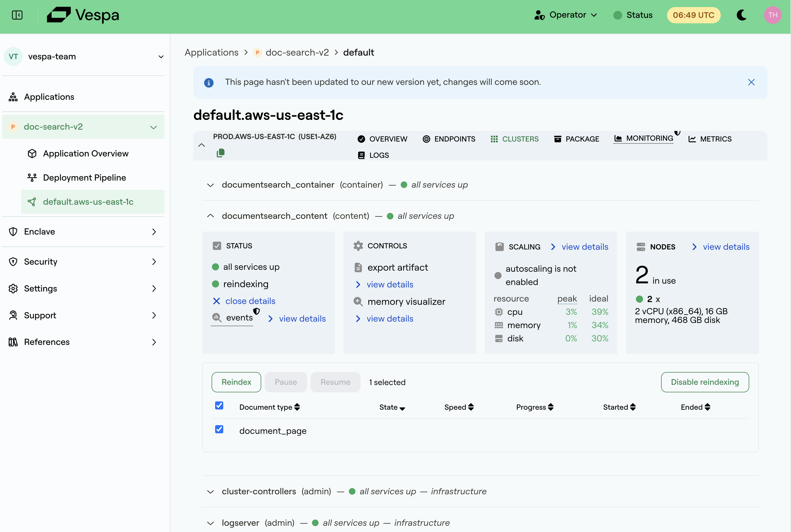Collapse the documentsearch_content cluster
Screen dimensions: 791x532
click(x=210, y=216)
